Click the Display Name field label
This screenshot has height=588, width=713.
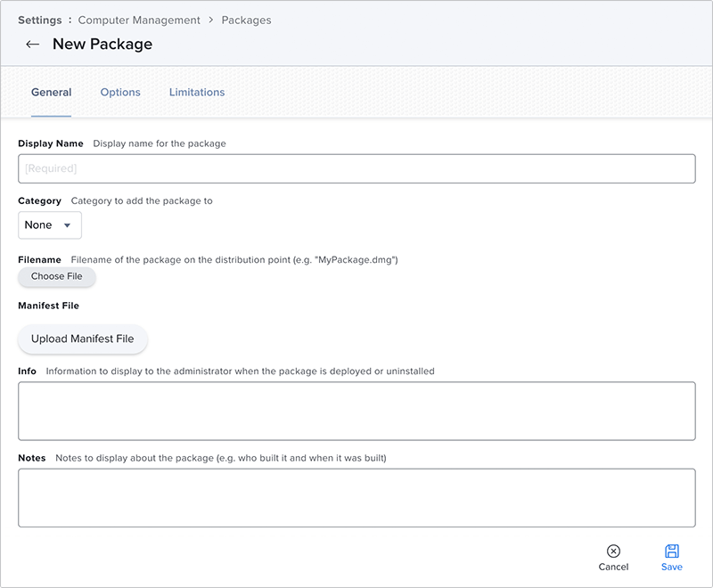point(51,143)
